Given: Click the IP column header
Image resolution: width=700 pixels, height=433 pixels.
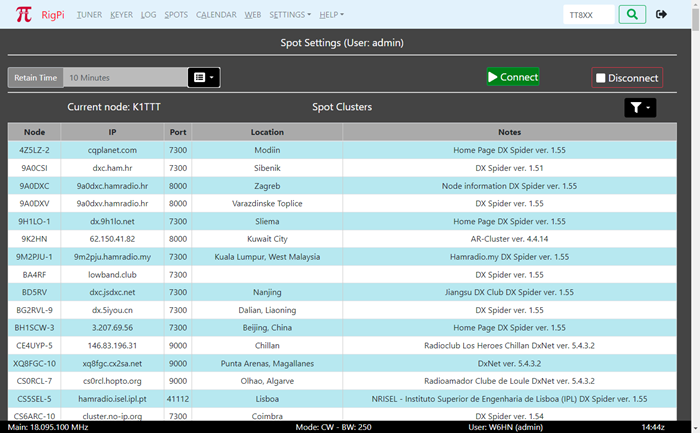Looking at the screenshot, I should (112, 132).
